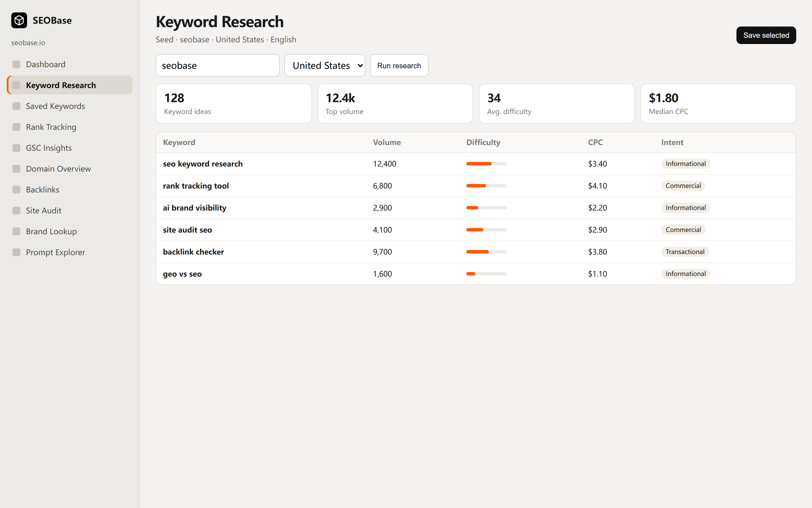Click the difficulty bar for backlink checker
Image resolution: width=812 pixels, height=508 pixels.
point(486,252)
